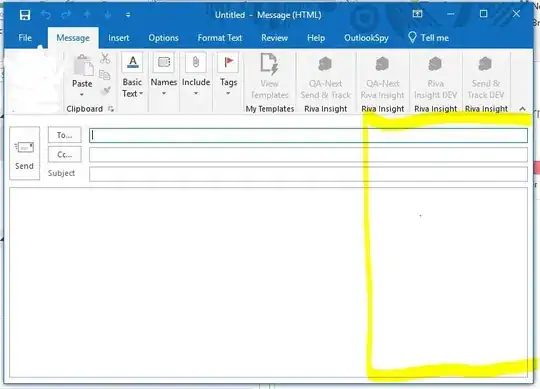Open the Basic Text dropdown
Screen dimensions: 540x389
132,75
